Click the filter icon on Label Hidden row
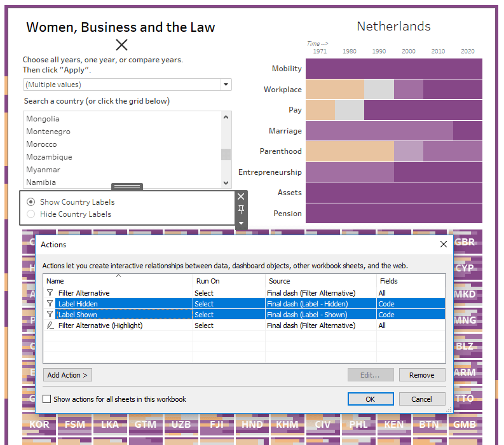This screenshot has width=504, height=445. pyautogui.click(x=50, y=304)
